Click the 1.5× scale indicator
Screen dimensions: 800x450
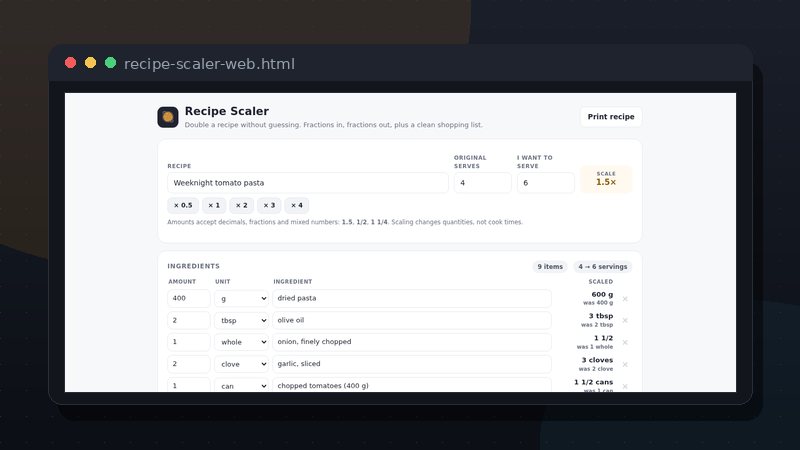coord(606,179)
